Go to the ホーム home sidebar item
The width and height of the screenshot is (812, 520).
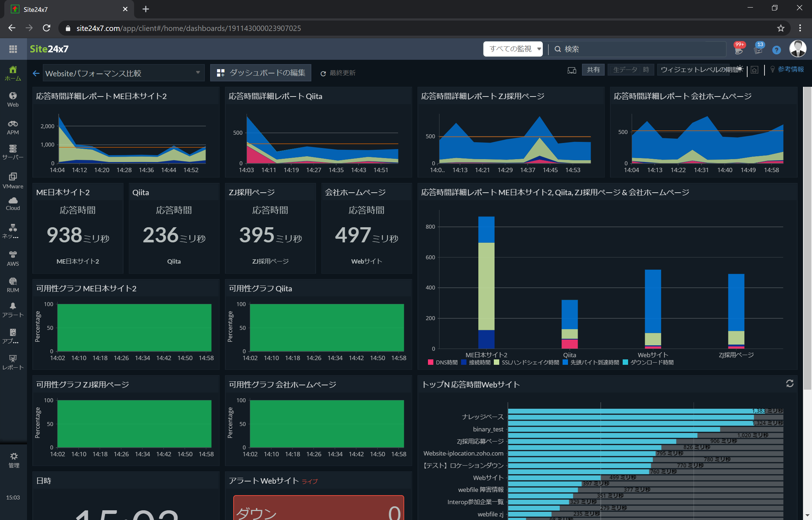13,73
